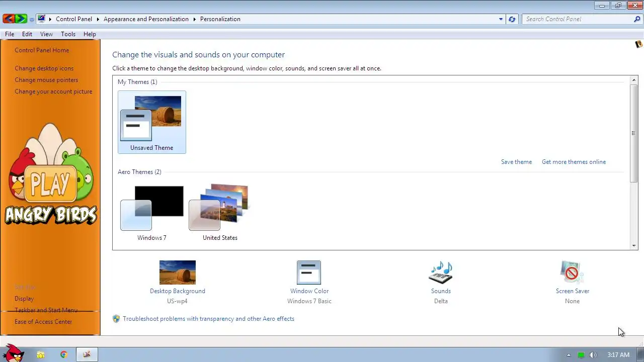
Task: Click the green forward arrow button
Action: tap(21, 19)
